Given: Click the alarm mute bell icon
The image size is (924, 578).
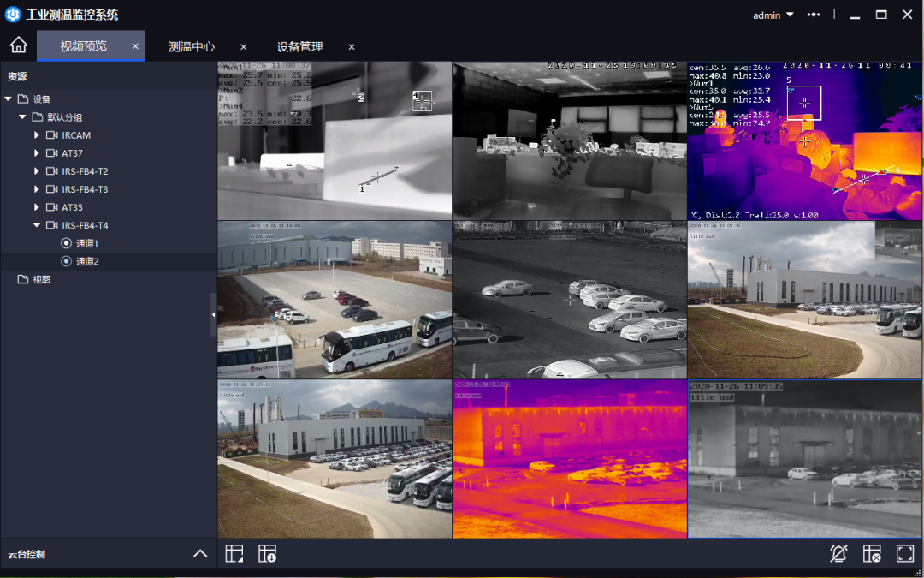Looking at the screenshot, I should [838, 554].
